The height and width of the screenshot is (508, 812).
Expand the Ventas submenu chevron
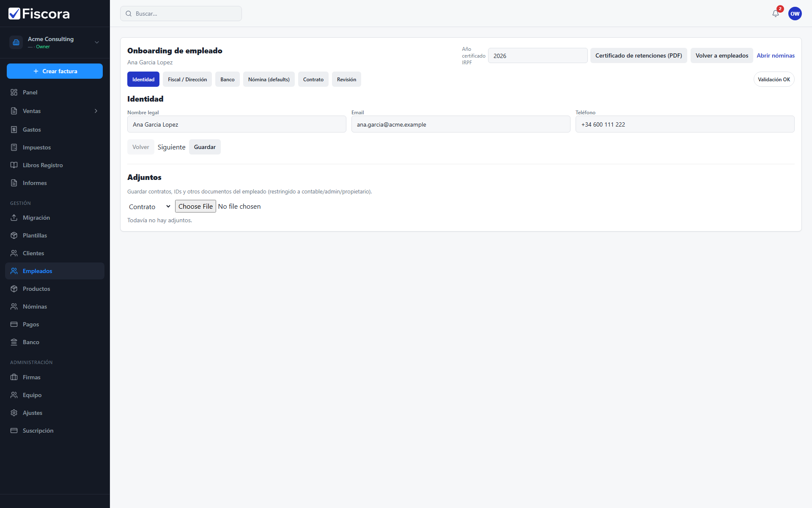(96, 111)
